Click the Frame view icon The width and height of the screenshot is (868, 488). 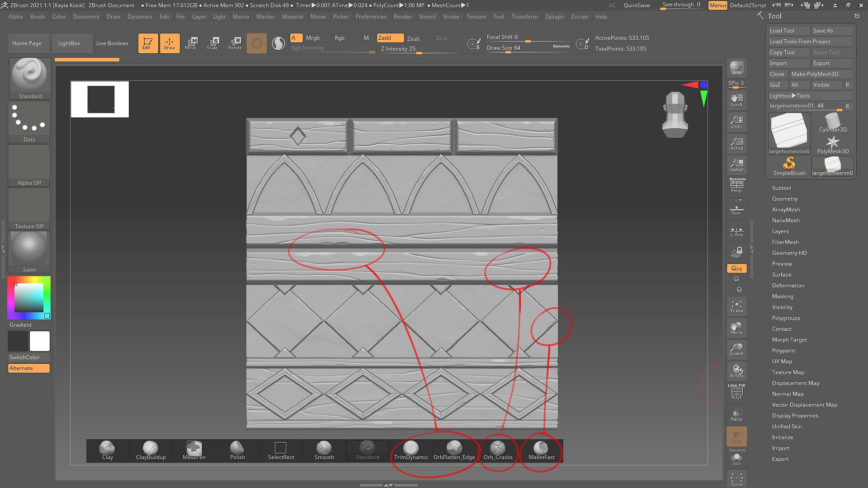point(736,306)
